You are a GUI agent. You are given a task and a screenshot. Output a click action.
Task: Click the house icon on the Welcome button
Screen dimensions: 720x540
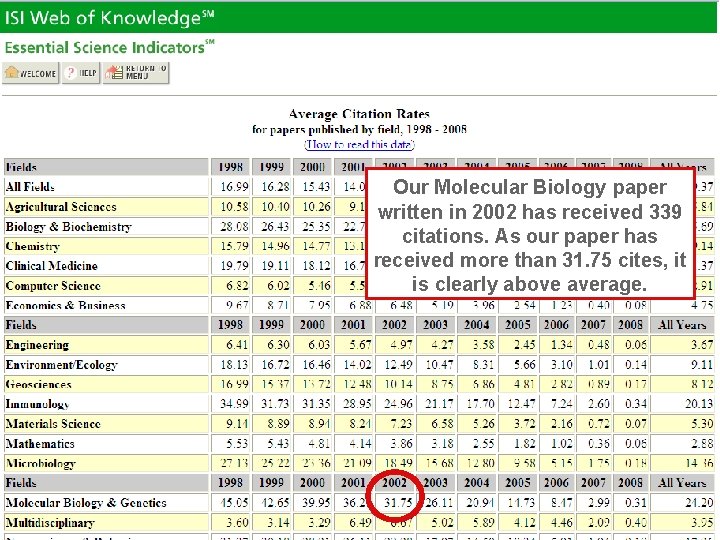(11, 72)
